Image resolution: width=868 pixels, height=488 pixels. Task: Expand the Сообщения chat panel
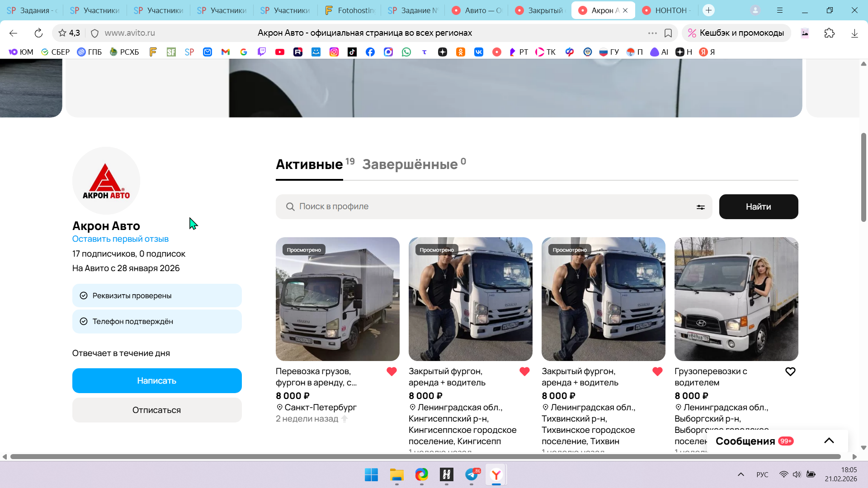(x=829, y=441)
